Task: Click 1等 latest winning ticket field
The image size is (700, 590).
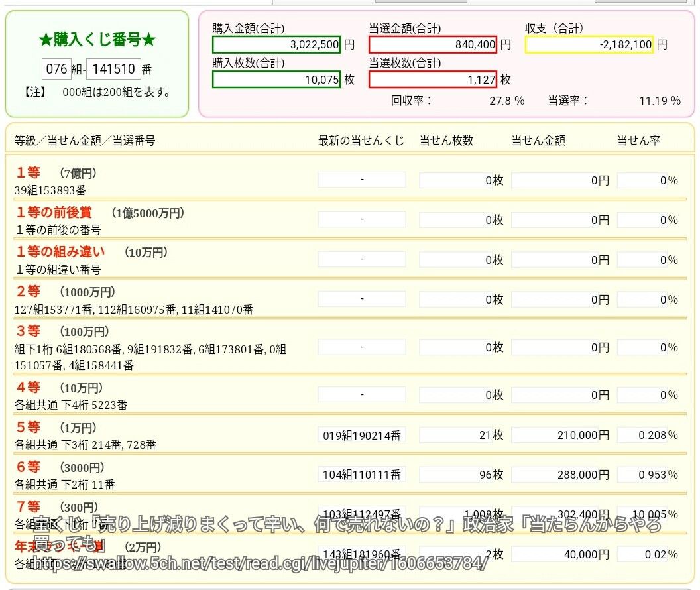Action: pyautogui.click(x=362, y=180)
